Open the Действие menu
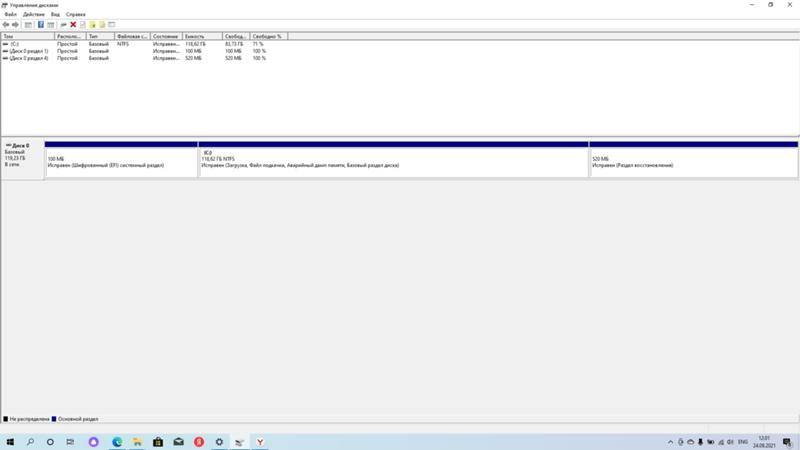Image resolution: width=800 pixels, height=450 pixels. click(x=34, y=14)
